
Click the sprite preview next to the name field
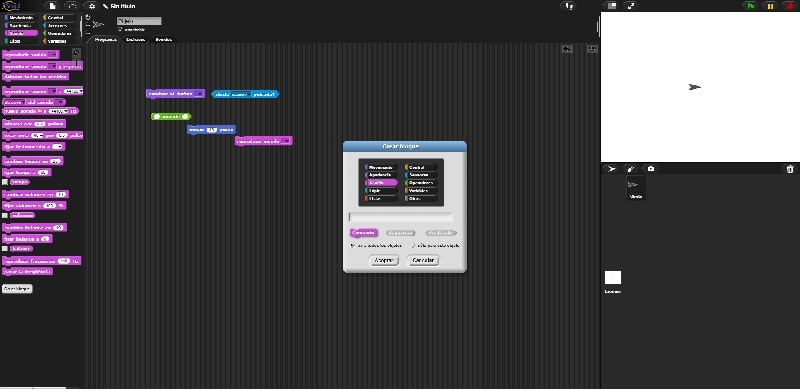(x=98, y=24)
